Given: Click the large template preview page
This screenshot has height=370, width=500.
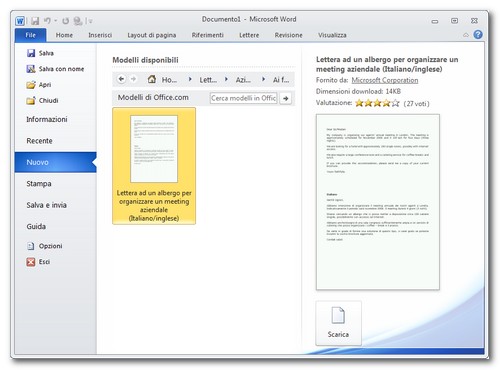Looking at the screenshot, I should [378, 202].
